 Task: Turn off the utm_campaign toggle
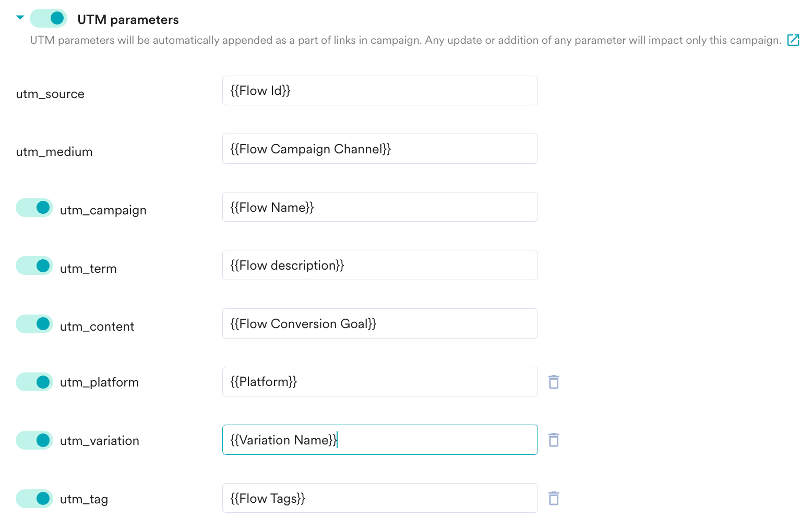34,208
